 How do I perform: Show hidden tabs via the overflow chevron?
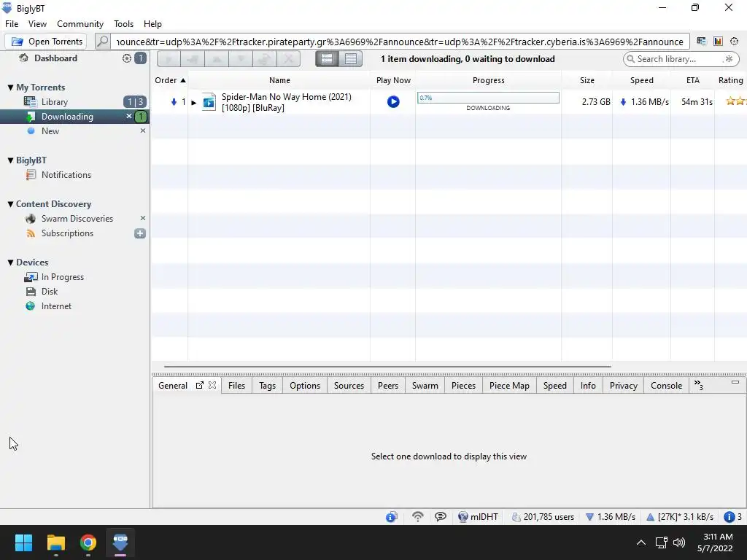pos(698,385)
